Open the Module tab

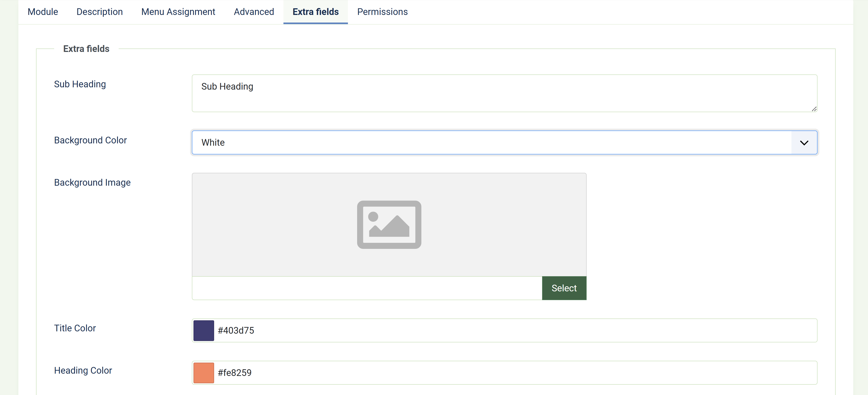click(43, 12)
